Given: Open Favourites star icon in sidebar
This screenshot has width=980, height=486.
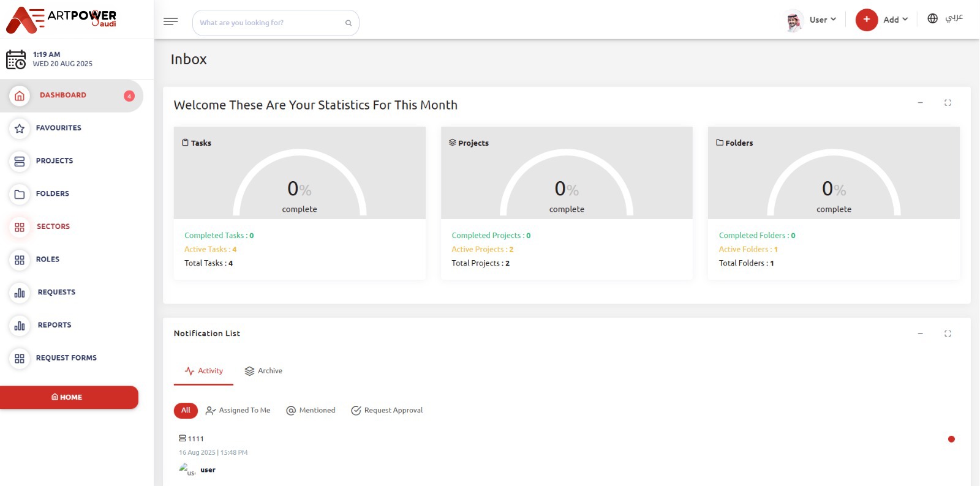Looking at the screenshot, I should point(20,129).
